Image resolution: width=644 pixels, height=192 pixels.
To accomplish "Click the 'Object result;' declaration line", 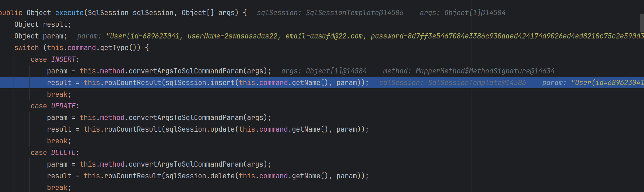I will 43,24.
